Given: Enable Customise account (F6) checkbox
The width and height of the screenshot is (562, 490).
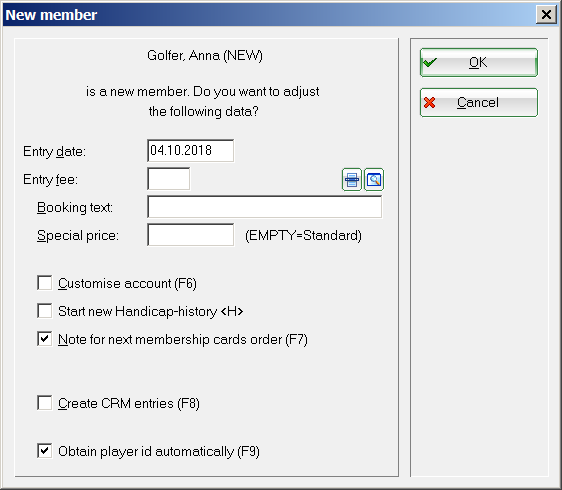Looking at the screenshot, I should (x=44, y=283).
